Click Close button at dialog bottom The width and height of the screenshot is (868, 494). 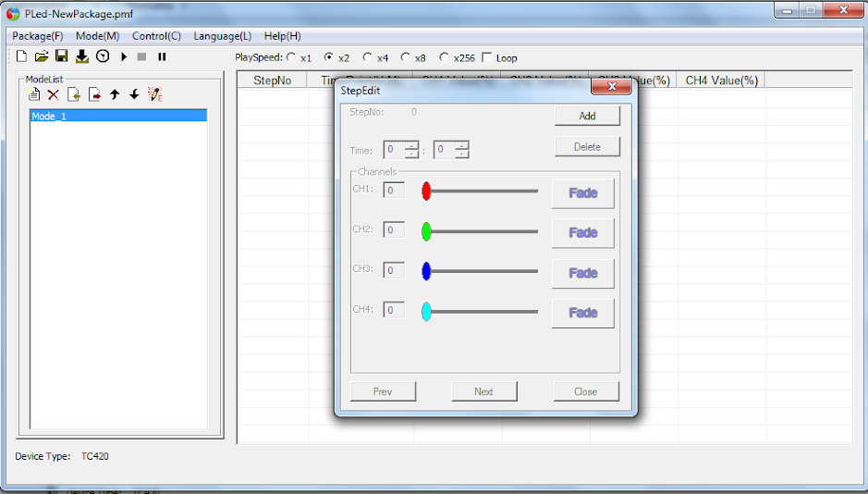(x=586, y=391)
